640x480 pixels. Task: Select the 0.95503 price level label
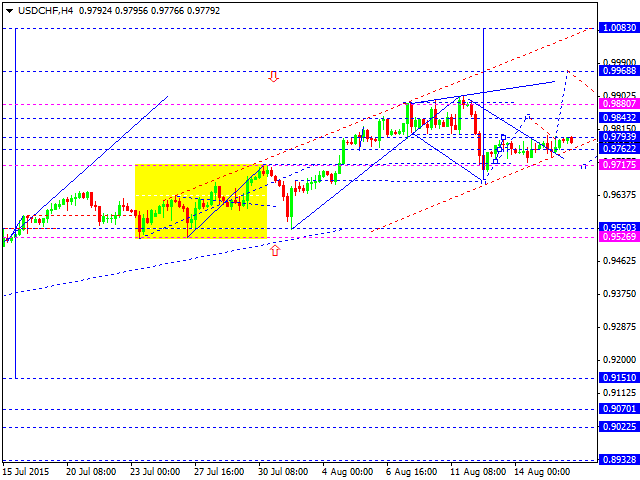point(618,227)
